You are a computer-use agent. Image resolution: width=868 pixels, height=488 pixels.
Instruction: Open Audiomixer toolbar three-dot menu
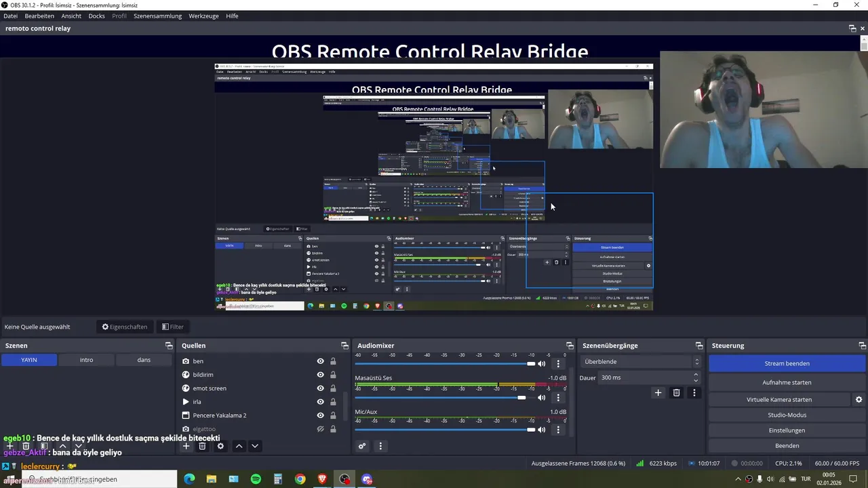coord(380,446)
